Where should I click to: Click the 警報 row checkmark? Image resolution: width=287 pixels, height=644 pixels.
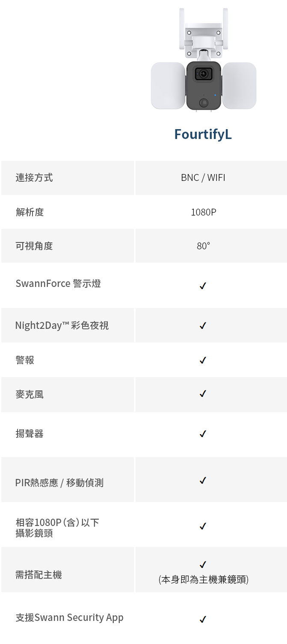203,360
